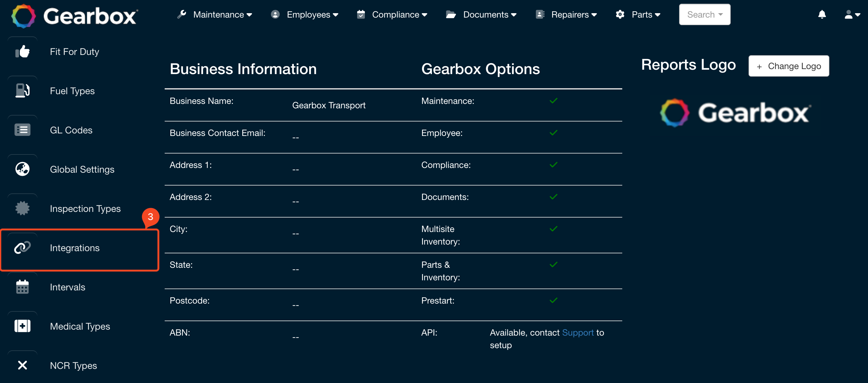Click the API label in Gearbox Options
The height and width of the screenshot is (383, 868).
(429, 332)
